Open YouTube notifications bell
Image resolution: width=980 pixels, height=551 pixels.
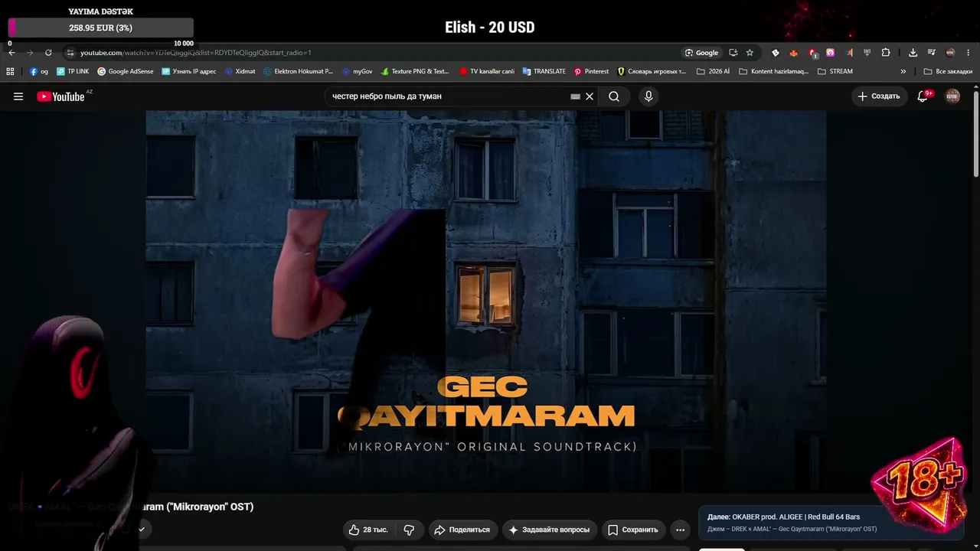923,96
